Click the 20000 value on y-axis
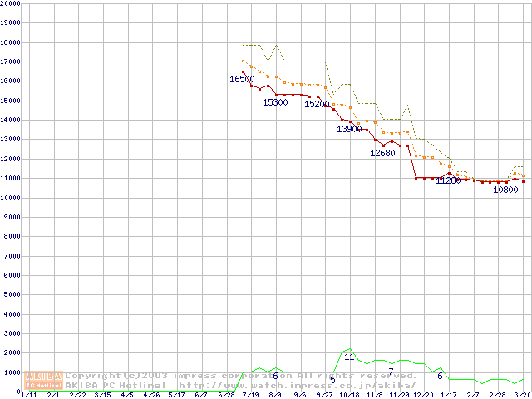532x399 pixels. tap(10, 4)
